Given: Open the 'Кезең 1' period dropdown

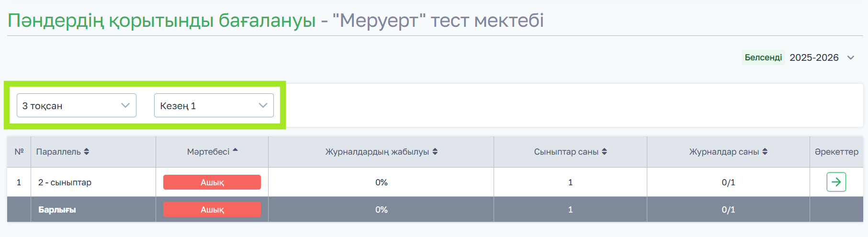Looking at the screenshot, I should 214,105.
